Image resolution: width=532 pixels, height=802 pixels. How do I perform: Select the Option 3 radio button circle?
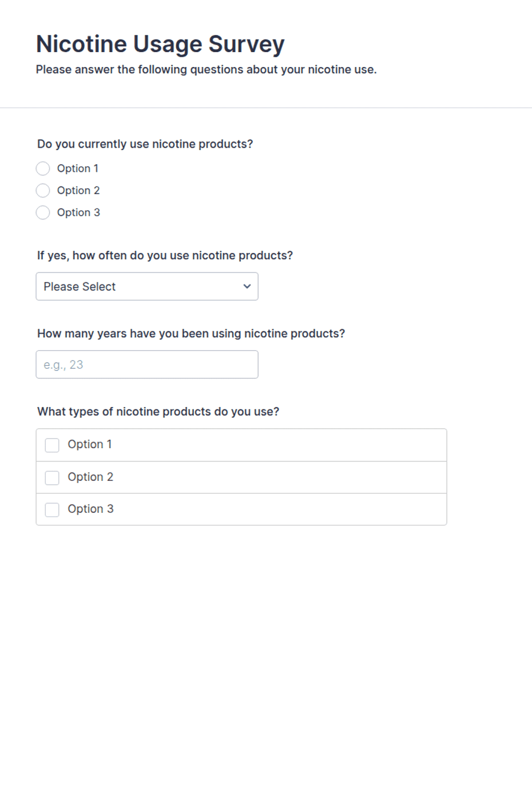[43, 212]
